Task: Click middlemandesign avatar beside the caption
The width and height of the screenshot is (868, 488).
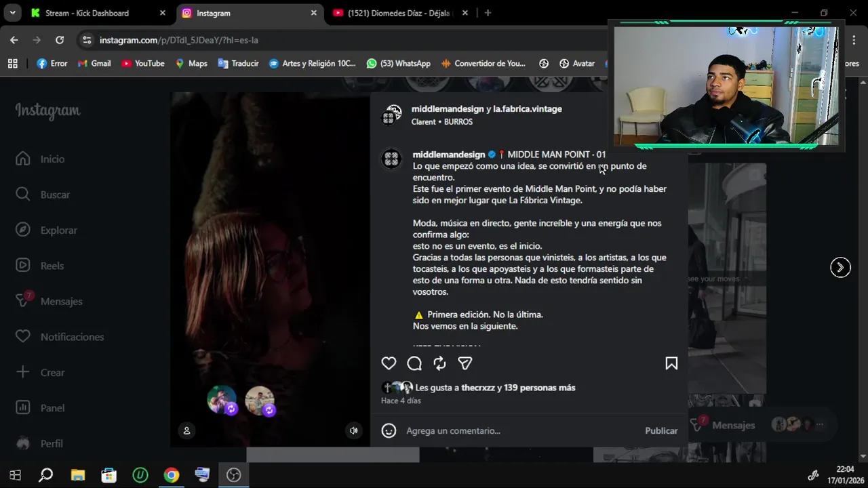Action: [x=391, y=159]
